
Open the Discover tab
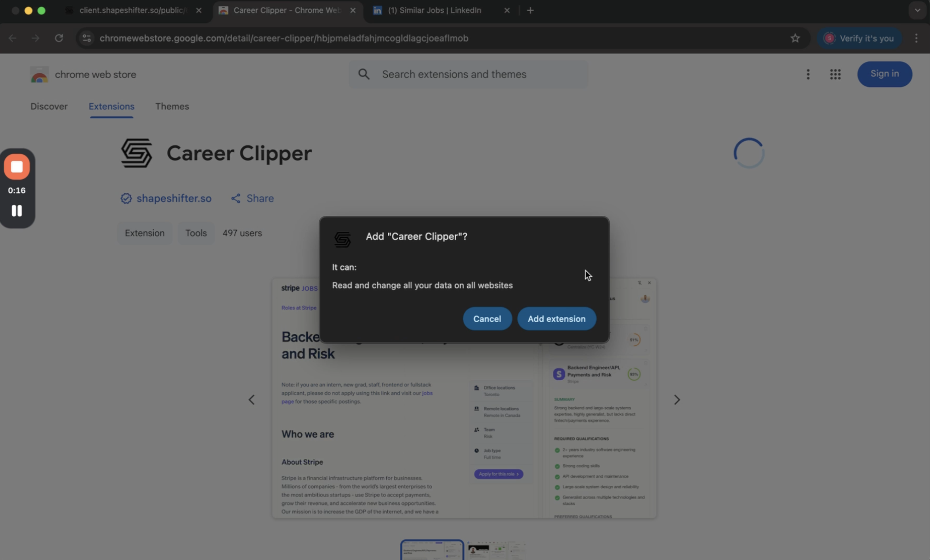coord(49,106)
